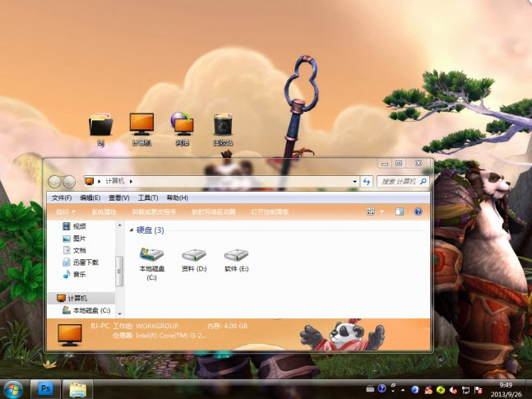The width and height of the screenshot is (532, 399).
Task: Open 图片 in the navigation pane
Action: [x=75, y=239]
